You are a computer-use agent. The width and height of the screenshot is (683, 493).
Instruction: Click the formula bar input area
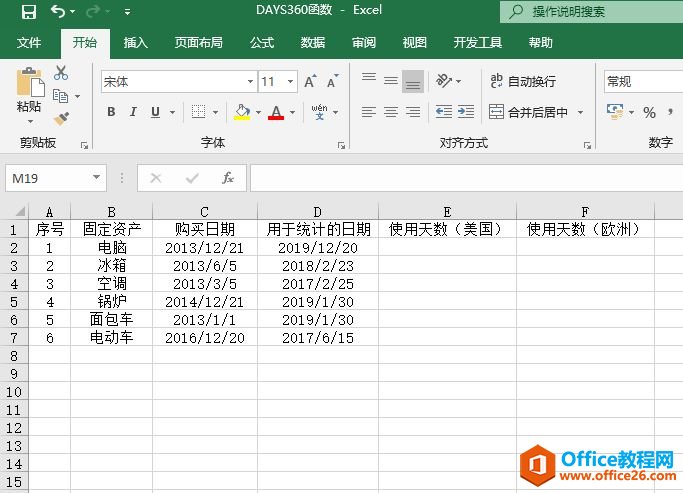click(x=467, y=178)
